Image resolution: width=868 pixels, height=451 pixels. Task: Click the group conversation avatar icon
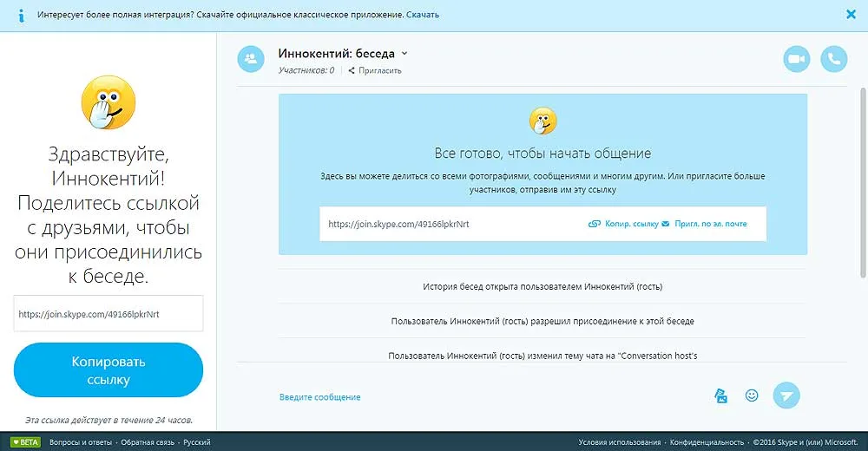pyautogui.click(x=251, y=59)
